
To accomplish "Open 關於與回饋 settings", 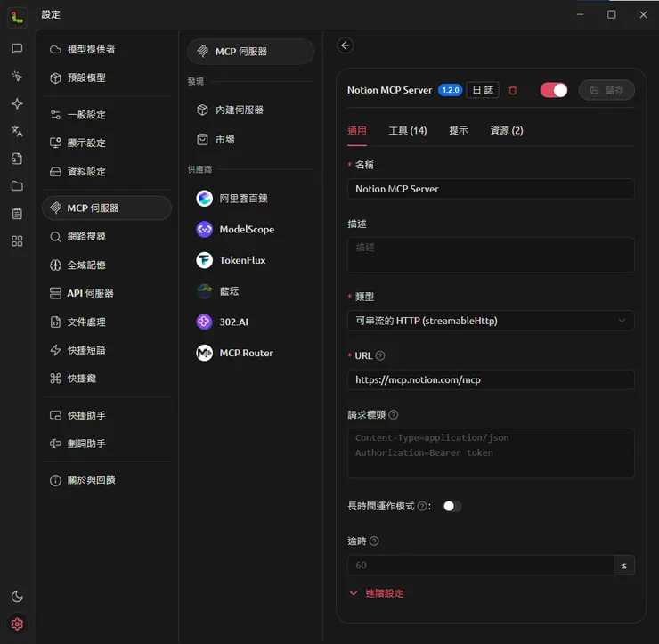I will (107, 480).
